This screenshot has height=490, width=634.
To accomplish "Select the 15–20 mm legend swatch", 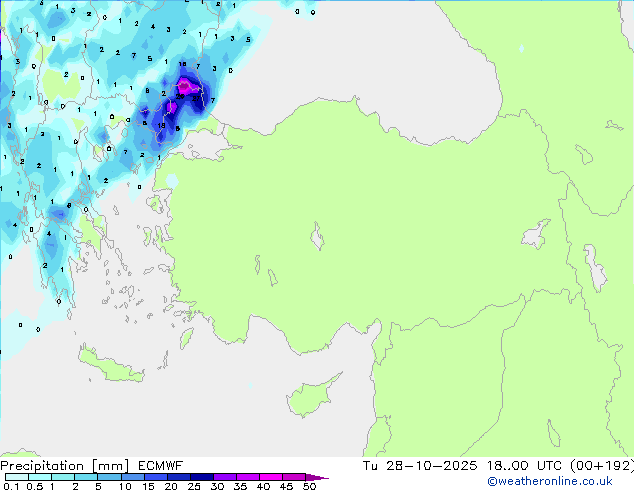I will pyautogui.click(x=155, y=477).
